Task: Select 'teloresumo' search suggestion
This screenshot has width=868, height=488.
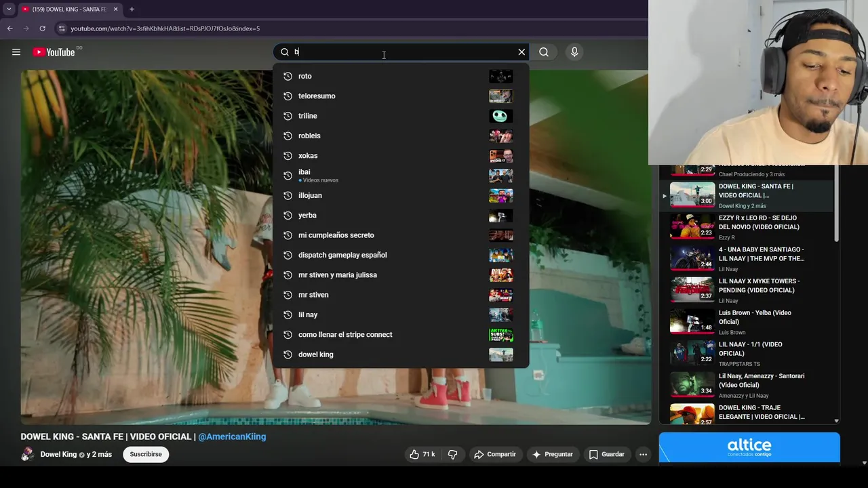Action: coord(401,96)
